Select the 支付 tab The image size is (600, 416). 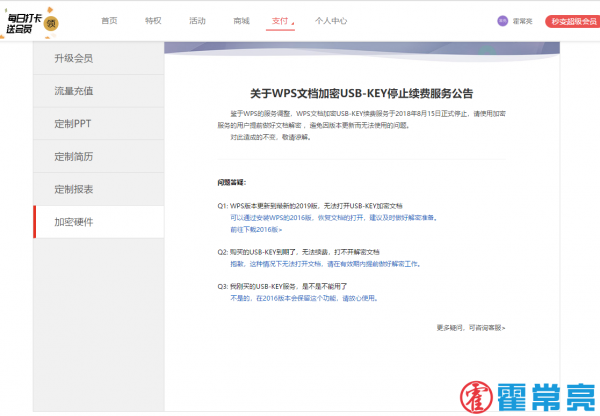tap(280, 21)
